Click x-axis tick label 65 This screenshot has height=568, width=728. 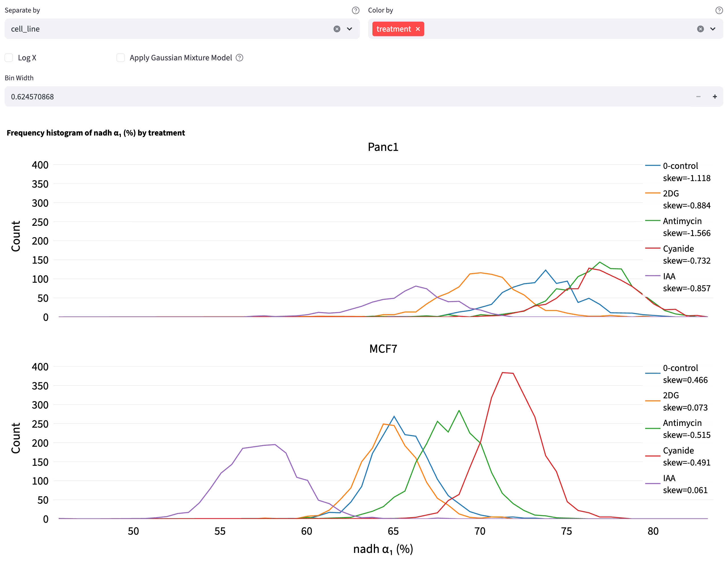pos(393,531)
